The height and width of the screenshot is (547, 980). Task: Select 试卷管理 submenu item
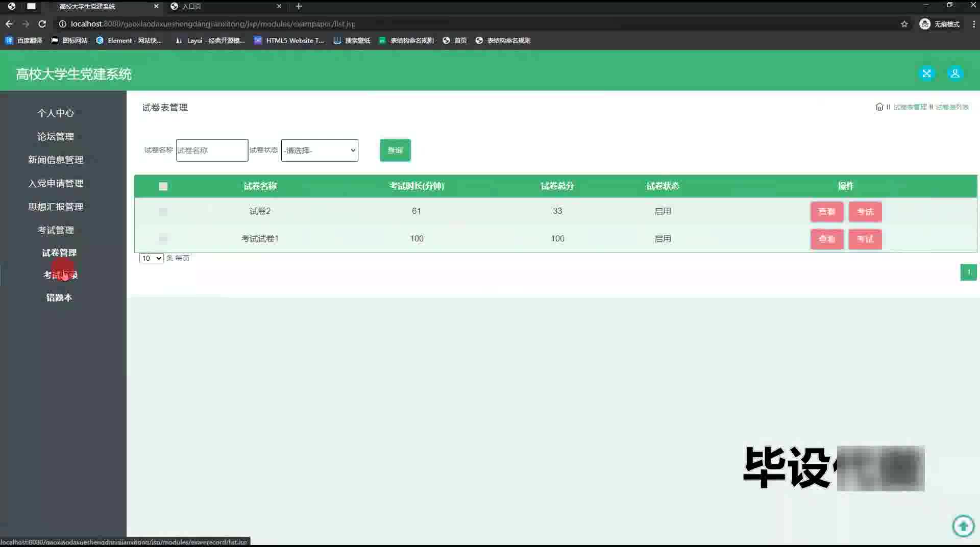tap(59, 253)
